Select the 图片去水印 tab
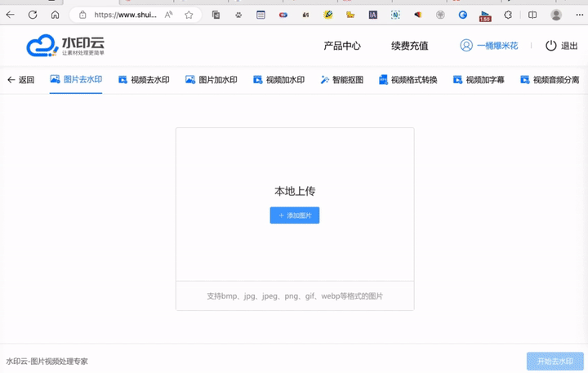 click(x=76, y=79)
